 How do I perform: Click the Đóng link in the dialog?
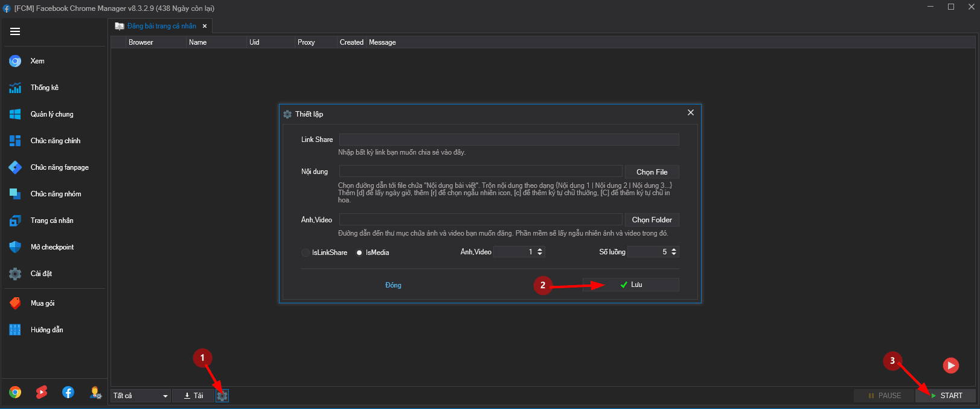click(x=393, y=285)
